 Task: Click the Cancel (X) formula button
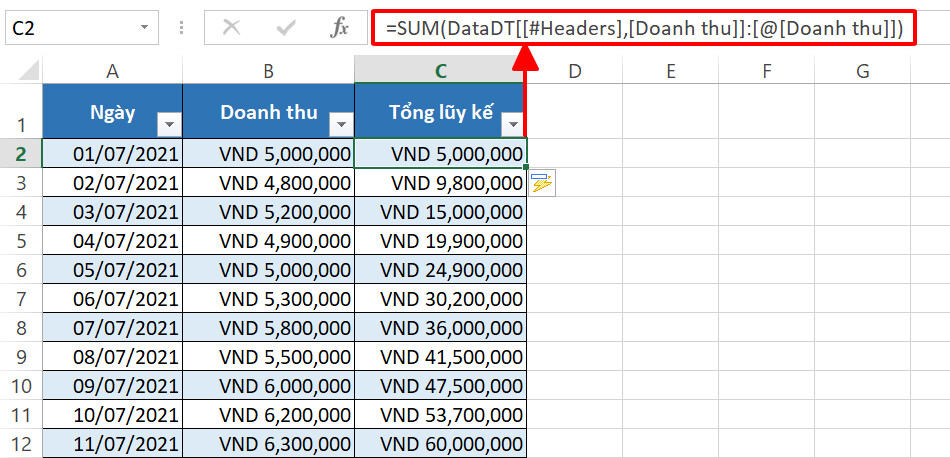(x=231, y=27)
